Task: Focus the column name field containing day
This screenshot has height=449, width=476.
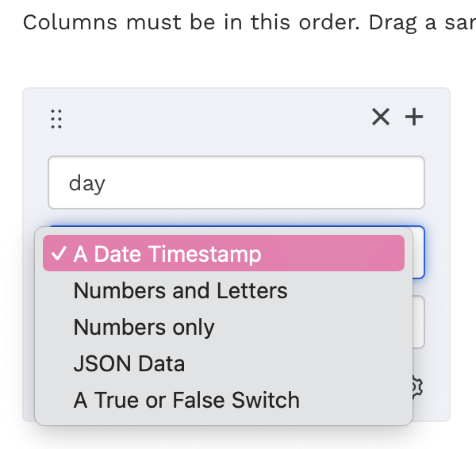Action: click(x=236, y=182)
